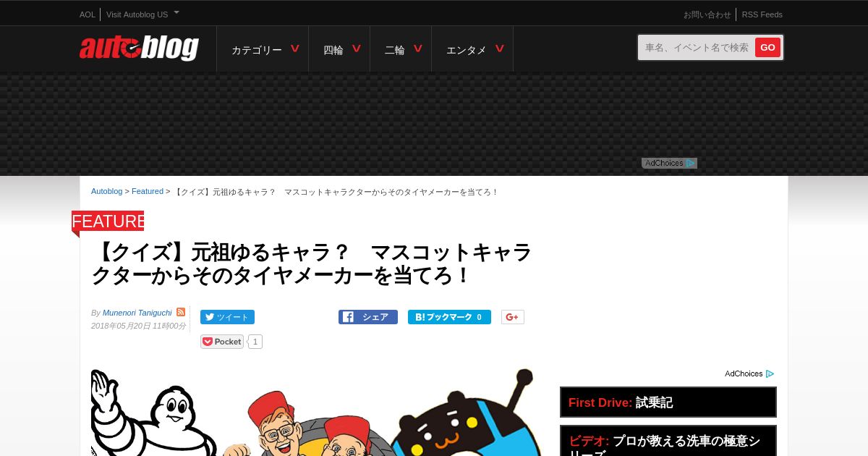Expand the 四輪 menu
868x456 pixels.
click(339, 49)
